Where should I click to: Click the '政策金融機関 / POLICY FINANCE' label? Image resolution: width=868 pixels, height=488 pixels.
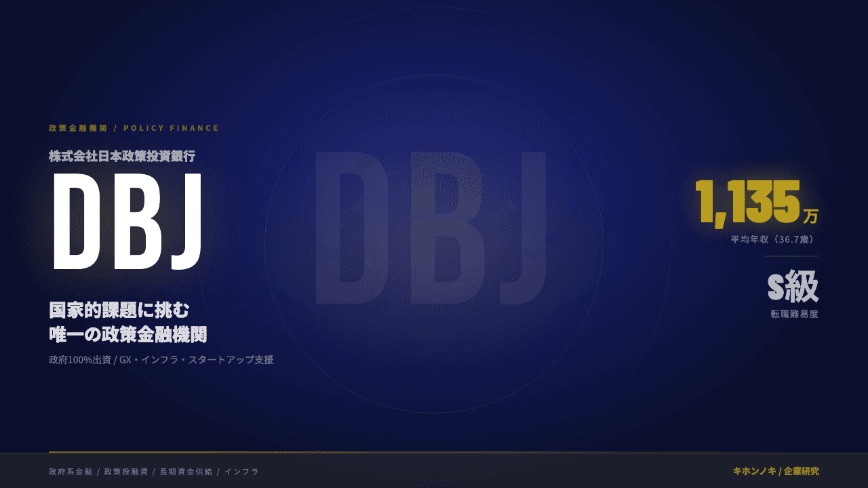point(134,128)
